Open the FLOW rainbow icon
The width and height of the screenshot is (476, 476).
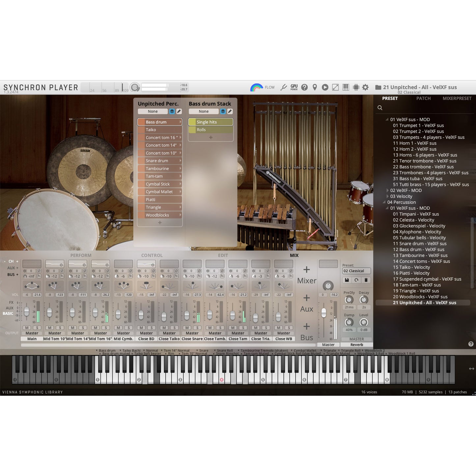click(x=257, y=87)
